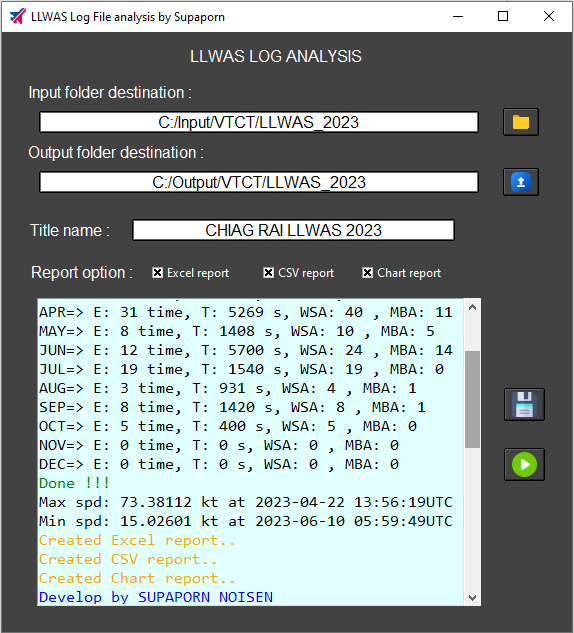Click the 'LLWAS LOG ANALYSIS' heading

(x=276, y=56)
